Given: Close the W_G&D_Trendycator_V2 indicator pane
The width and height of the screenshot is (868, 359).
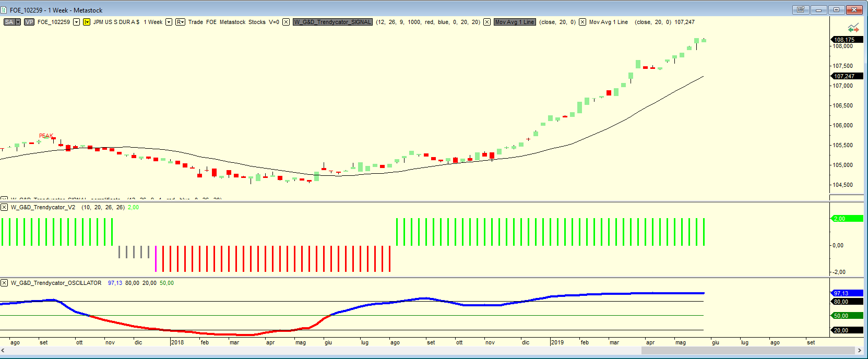Looking at the screenshot, I should 4,207.
